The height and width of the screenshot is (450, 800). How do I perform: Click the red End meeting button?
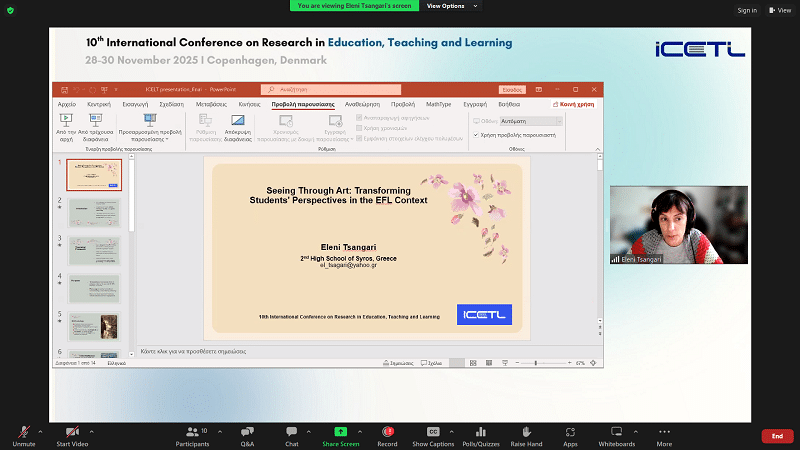tap(776, 436)
